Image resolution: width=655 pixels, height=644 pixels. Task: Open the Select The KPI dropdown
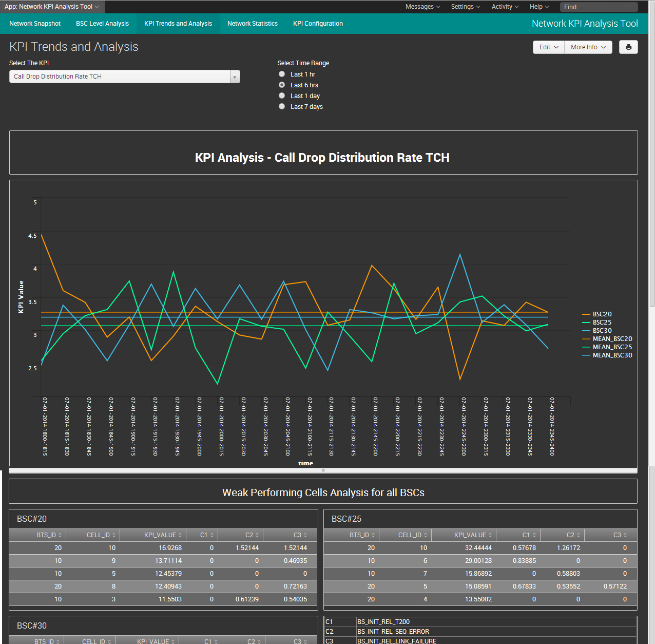(x=125, y=77)
